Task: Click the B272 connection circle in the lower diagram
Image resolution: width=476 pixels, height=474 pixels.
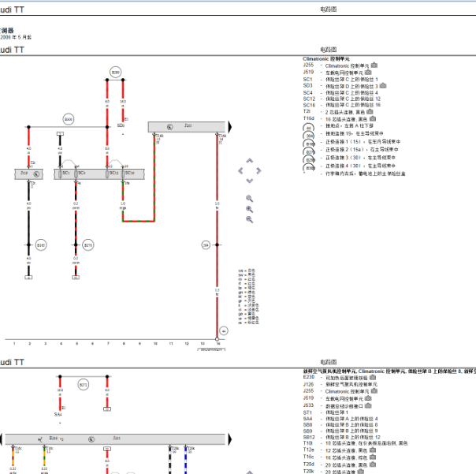Action: coord(84,385)
